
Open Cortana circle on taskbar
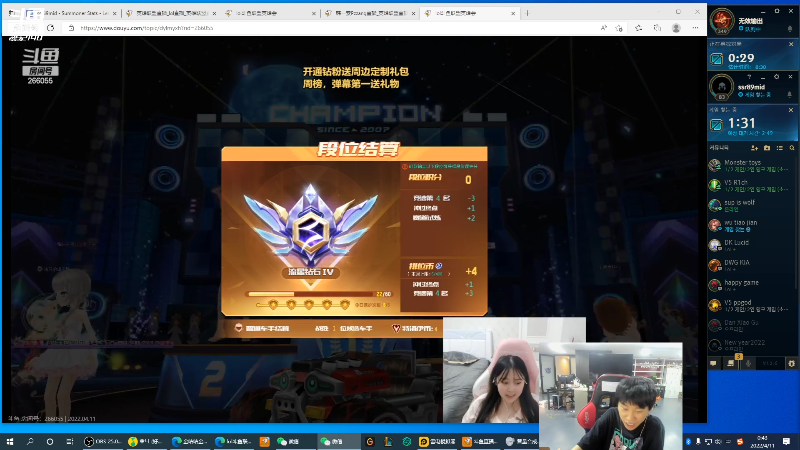pos(49,441)
